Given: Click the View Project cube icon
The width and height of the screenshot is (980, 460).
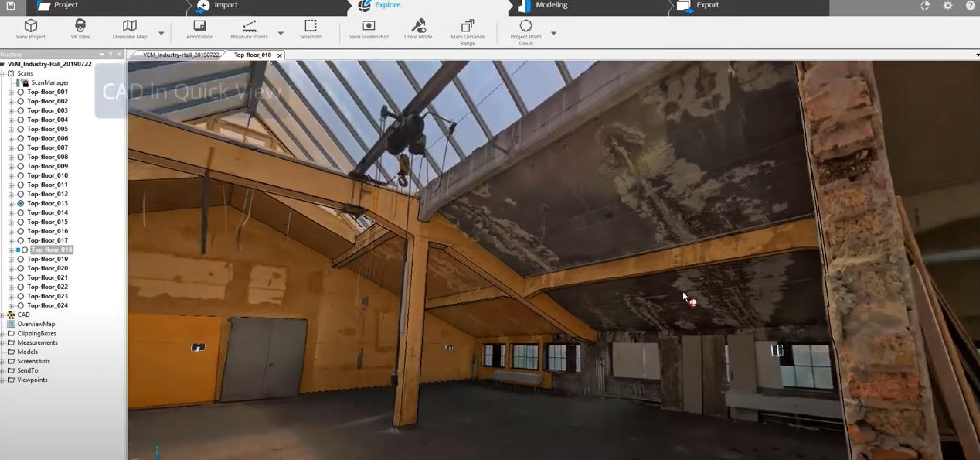Looking at the screenshot, I should [x=31, y=26].
